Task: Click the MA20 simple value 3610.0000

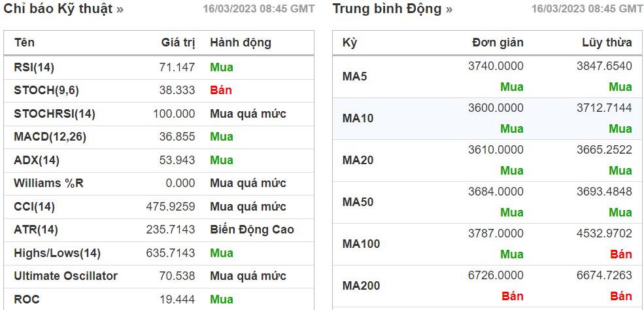Action: pos(496,150)
